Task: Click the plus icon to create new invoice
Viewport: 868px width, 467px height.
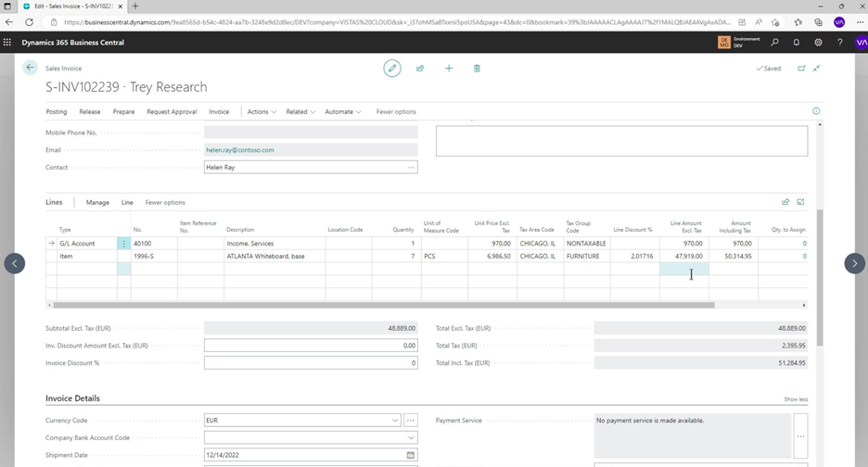Action: pos(449,69)
